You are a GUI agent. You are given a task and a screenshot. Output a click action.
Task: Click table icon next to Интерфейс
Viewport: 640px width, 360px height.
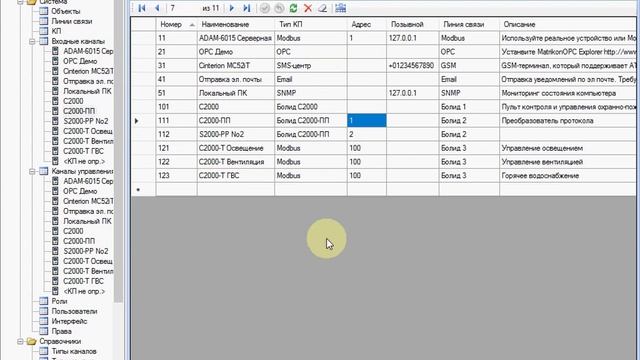coord(44,321)
